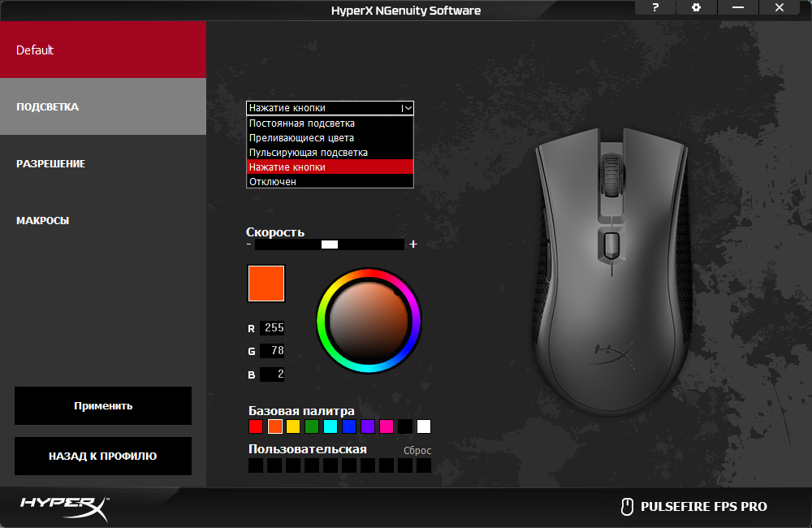The width and height of the screenshot is (812, 528).
Task: Pick green from base palette
Action: (312, 426)
